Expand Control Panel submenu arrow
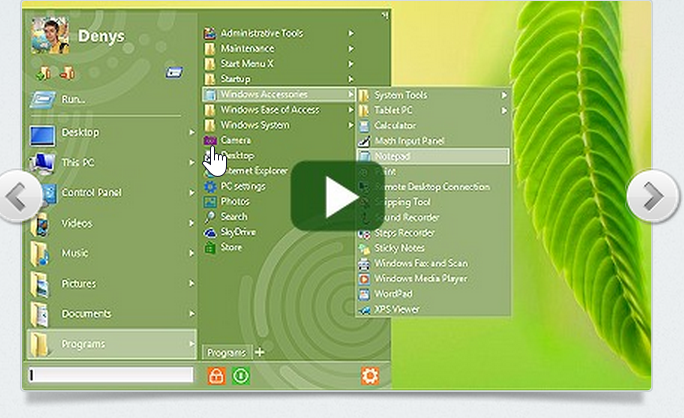Viewport: 684px width, 418px height. point(192,192)
